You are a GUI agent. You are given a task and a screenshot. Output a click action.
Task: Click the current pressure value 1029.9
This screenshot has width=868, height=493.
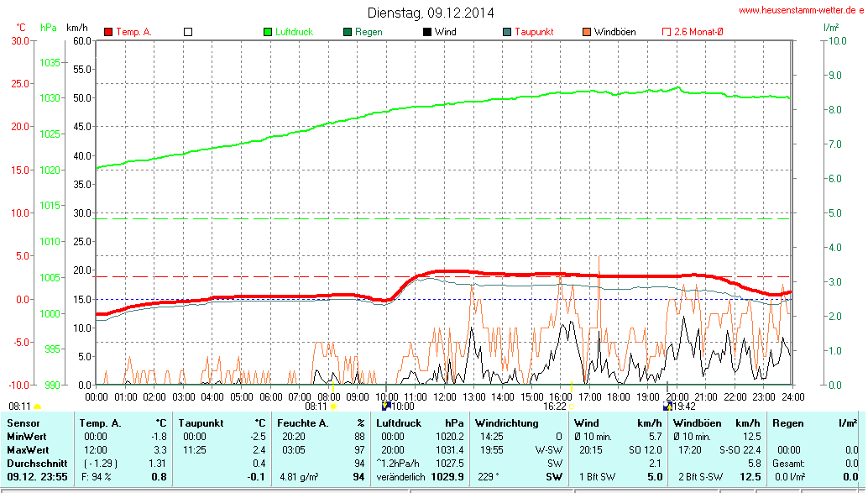click(x=447, y=476)
